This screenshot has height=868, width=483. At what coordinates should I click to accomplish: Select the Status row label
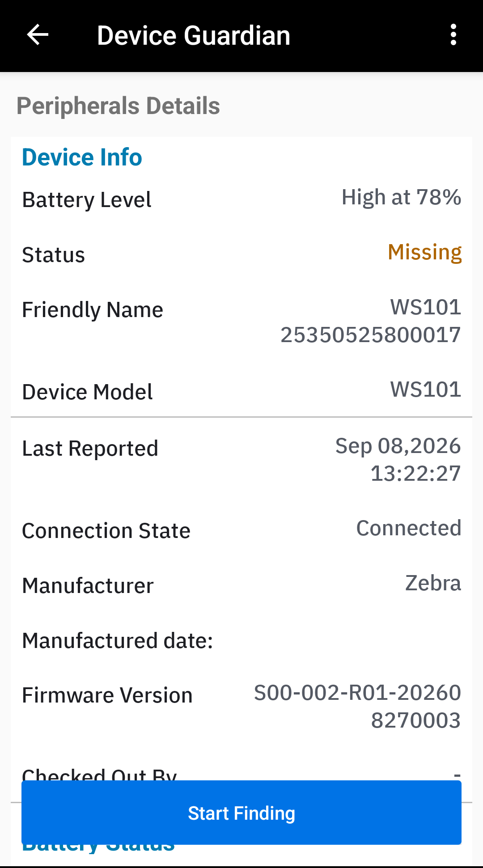click(x=53, y=255)
